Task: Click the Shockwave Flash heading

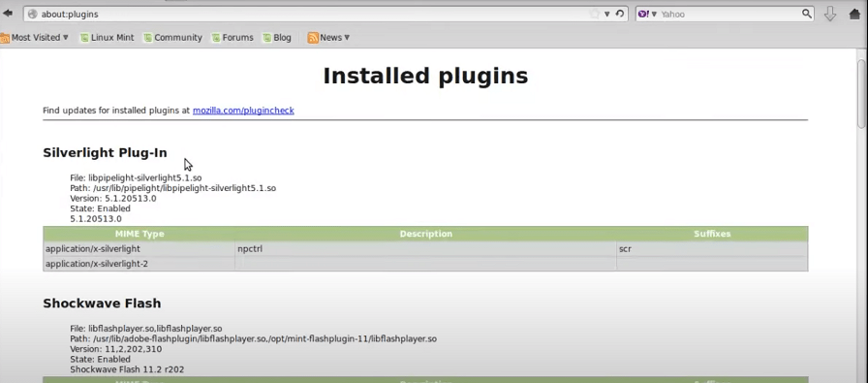Action: pos(102,303)
